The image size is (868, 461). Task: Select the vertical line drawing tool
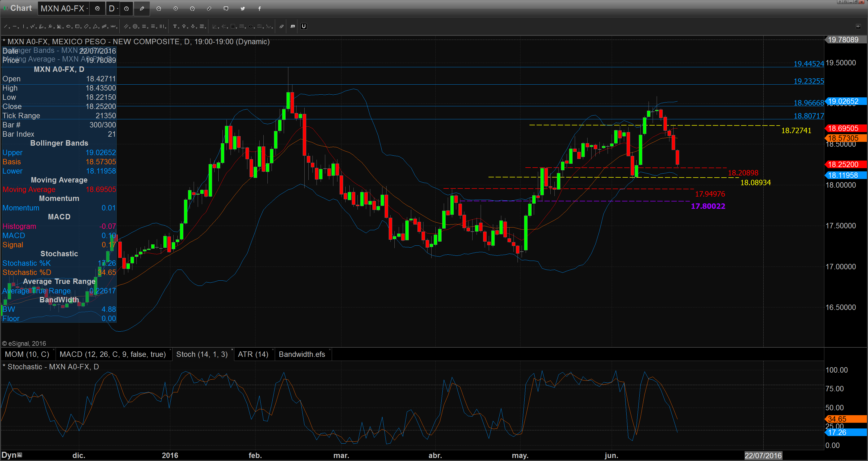24,26
